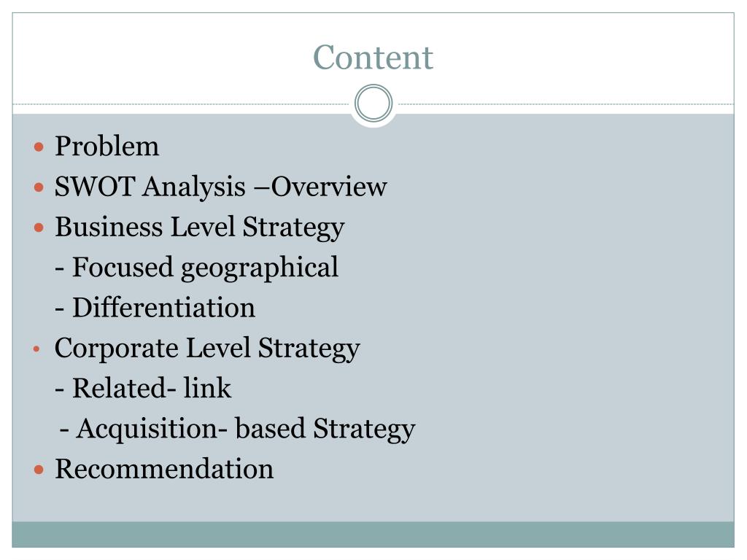Click the "- Focused geographical" sub-item
Screen dimensions: 747x560
click(x=196, y=268)
